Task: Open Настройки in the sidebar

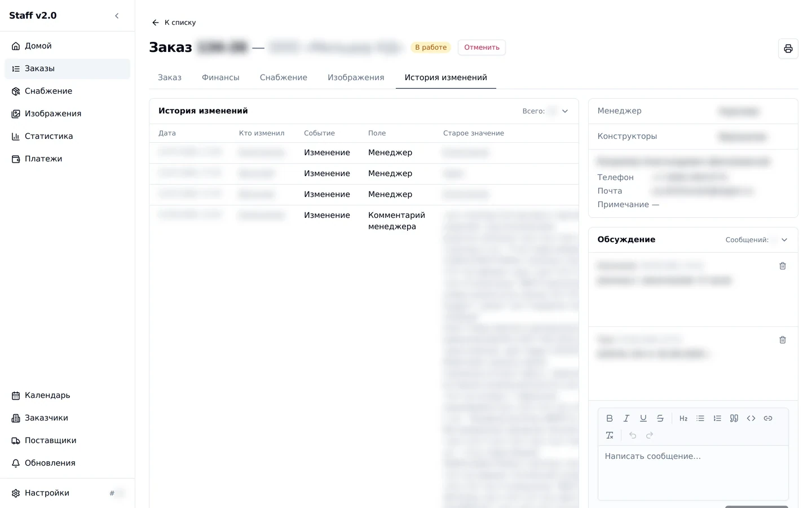Action: (67, 493)
